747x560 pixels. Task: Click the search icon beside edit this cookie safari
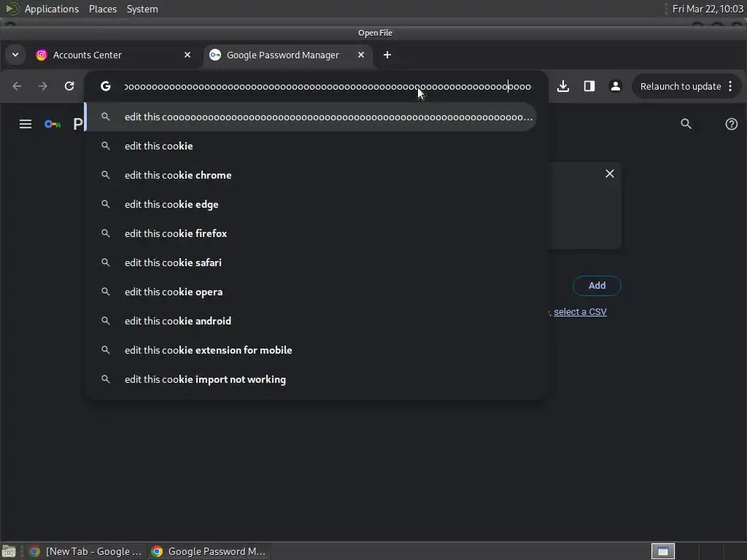tap(106, 262)
